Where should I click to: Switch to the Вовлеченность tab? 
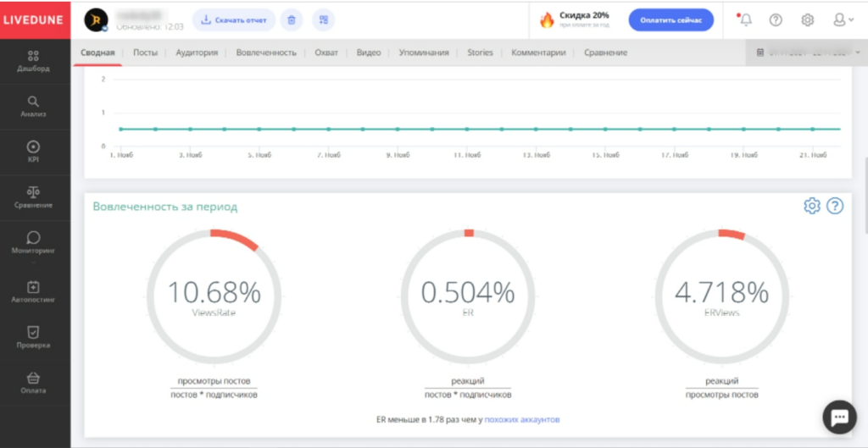click(x=265, y=53)
